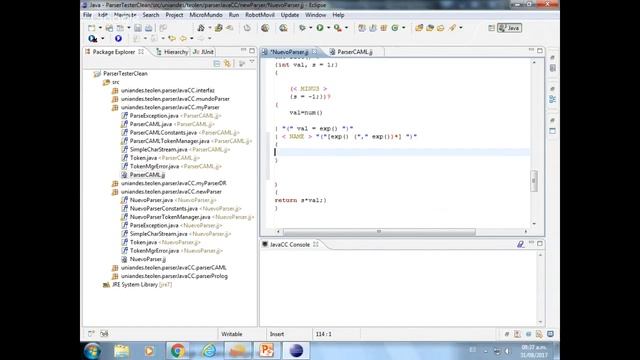Viewport: 640px width, 360px height.
Task: Close the NuevoParser.jj editor tab
Action: pyautogui.click(x=315, y=52)
